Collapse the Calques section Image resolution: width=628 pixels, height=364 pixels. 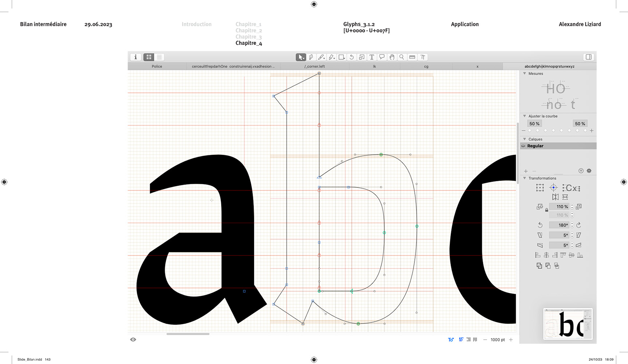pos(524,139)
